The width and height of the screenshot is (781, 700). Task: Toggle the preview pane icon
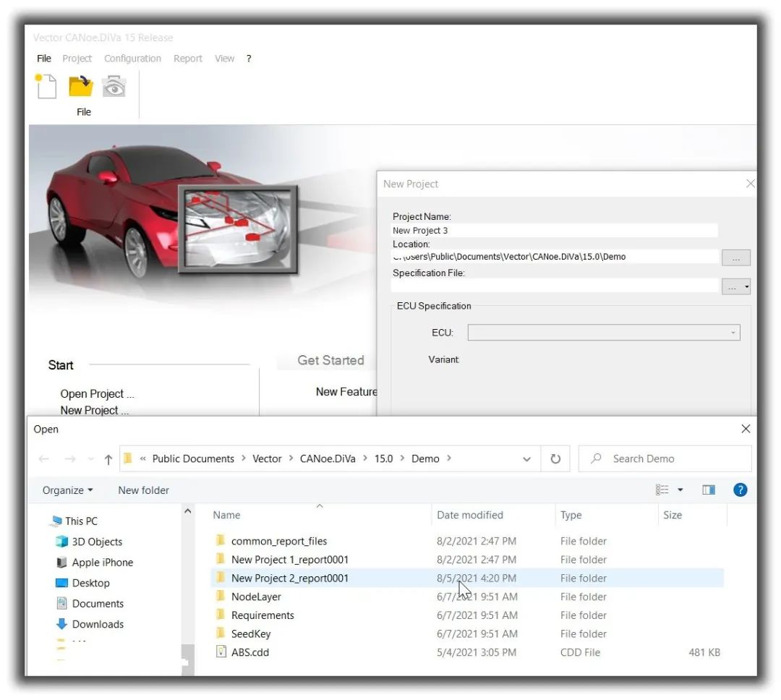tap(708, 490)
